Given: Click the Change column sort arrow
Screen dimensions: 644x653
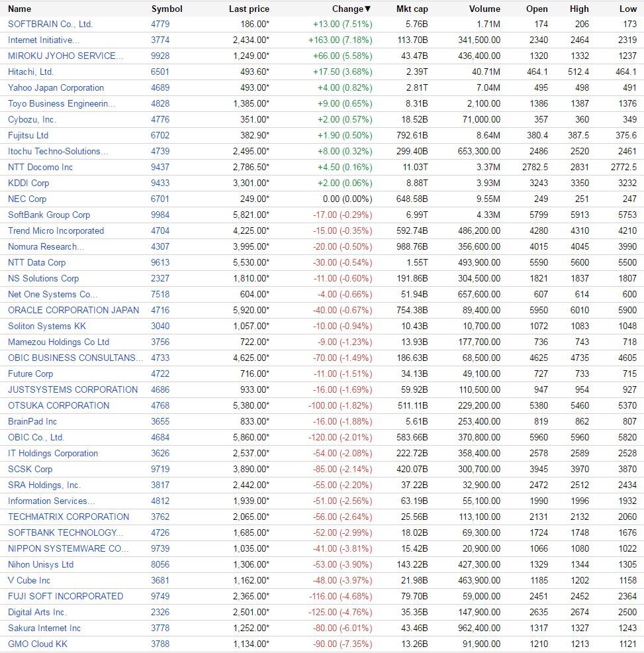Looking at the screenshot, I should [x=367, y=9].
